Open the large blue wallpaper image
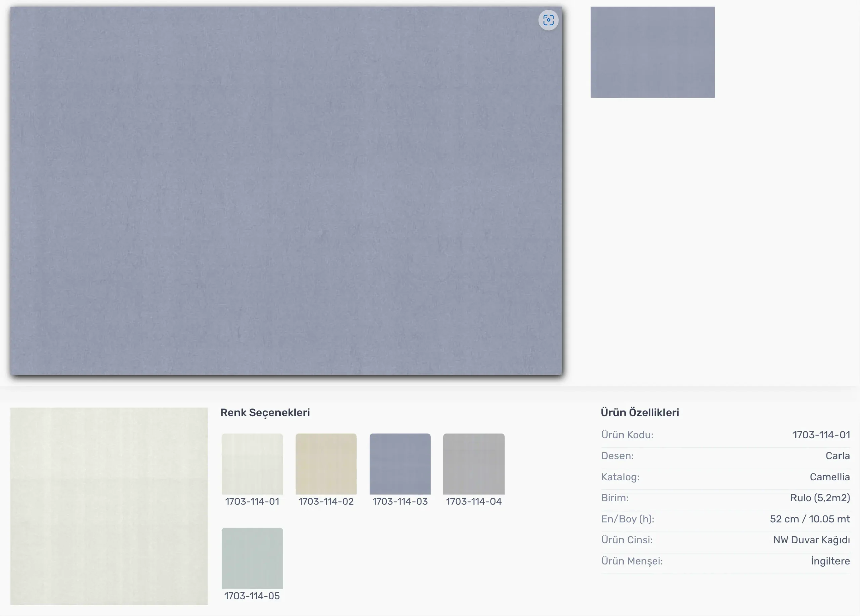Screen dimensions: 860x616 click(286, 191)
